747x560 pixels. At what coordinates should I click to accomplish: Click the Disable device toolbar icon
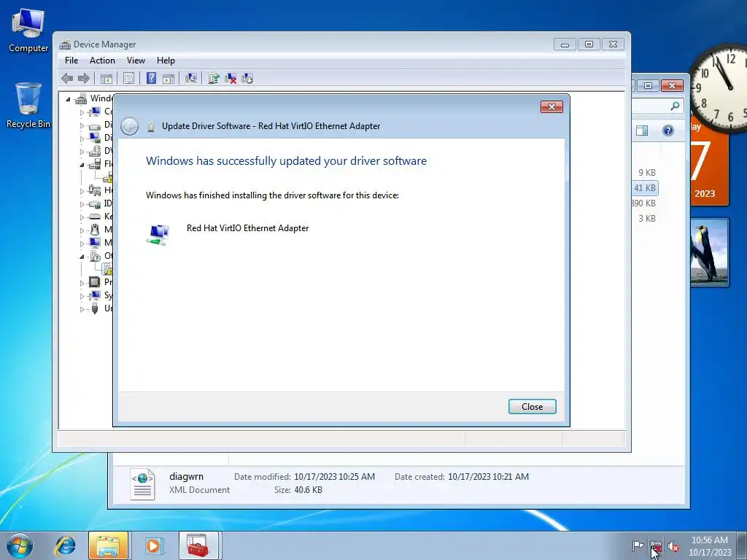[x=247, y=78]
